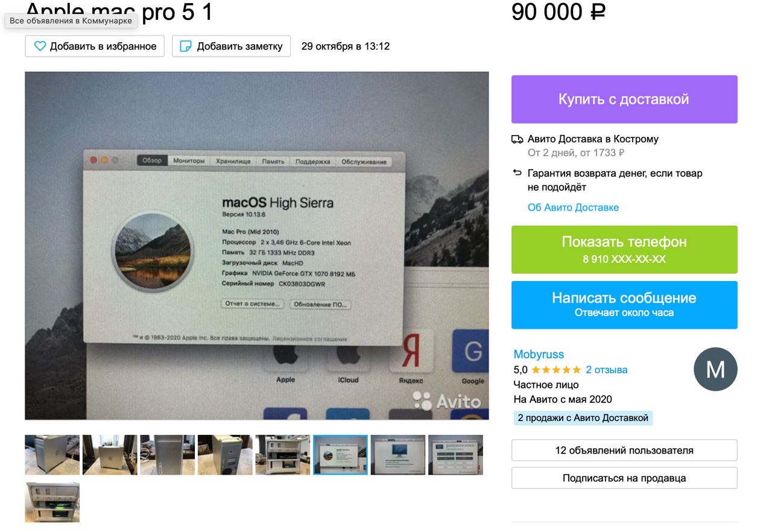Buy with delivery via Купить с доставкой
The image size is (772, 532).
(x=624, y=99)
